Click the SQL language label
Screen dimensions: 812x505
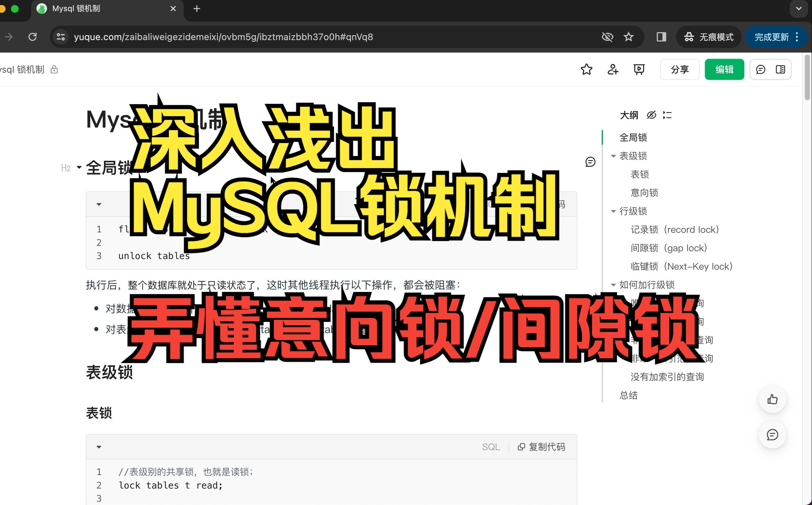click(491, 447)
